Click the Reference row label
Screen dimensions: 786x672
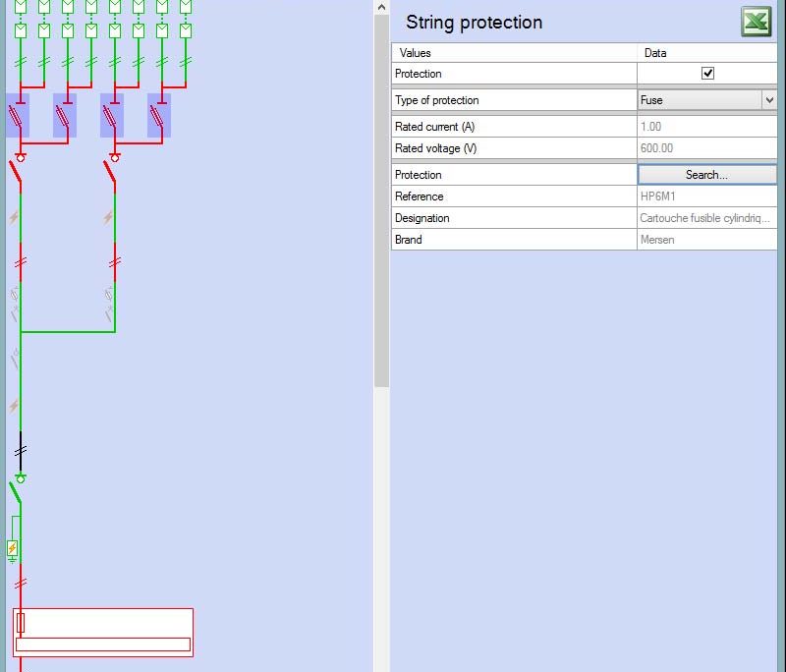(x=420, y=196)
